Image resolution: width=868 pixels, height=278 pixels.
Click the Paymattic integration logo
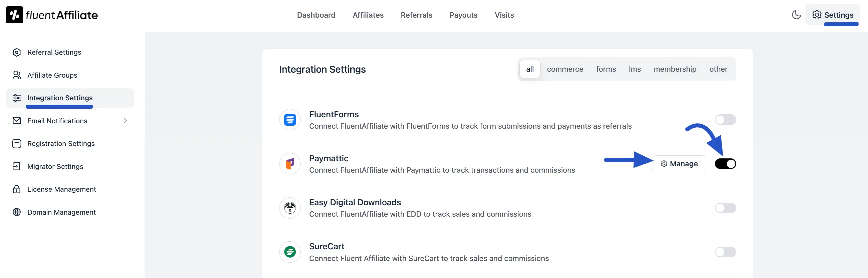point(290,164)
